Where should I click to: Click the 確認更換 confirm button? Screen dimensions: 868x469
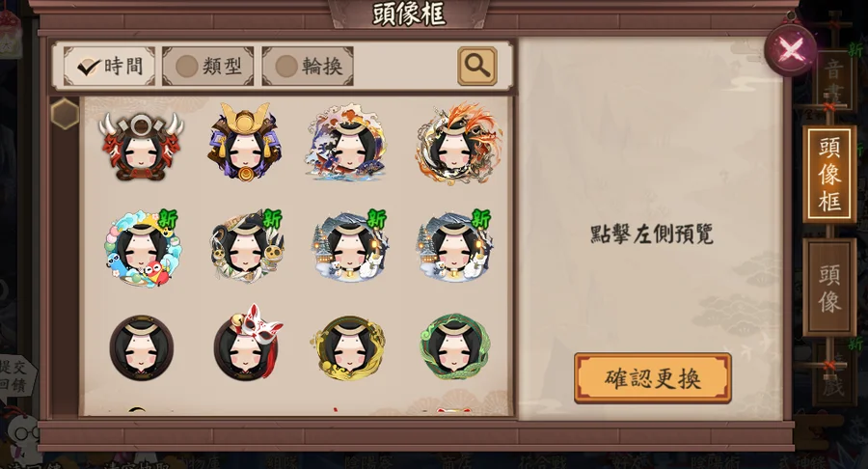[x=653, y=378]
